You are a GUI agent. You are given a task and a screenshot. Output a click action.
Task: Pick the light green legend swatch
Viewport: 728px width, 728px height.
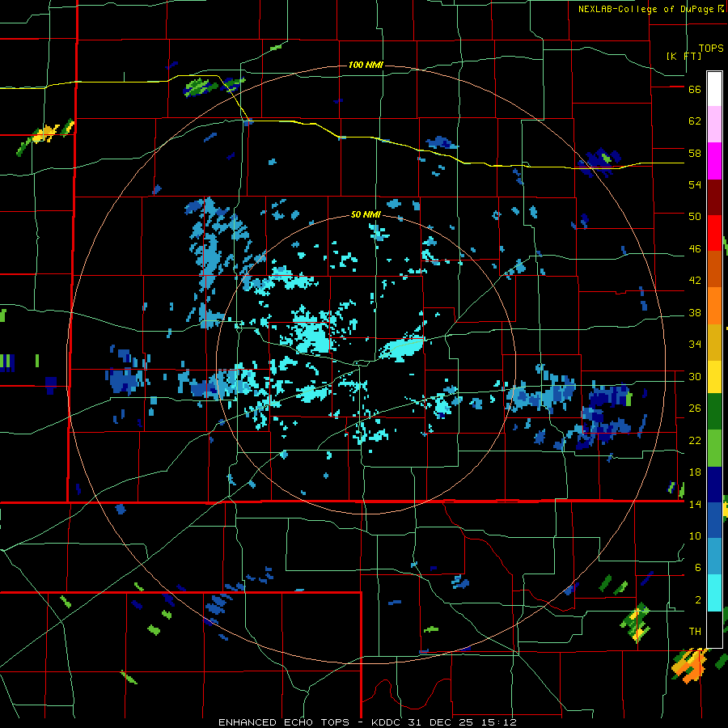point(714,448)
